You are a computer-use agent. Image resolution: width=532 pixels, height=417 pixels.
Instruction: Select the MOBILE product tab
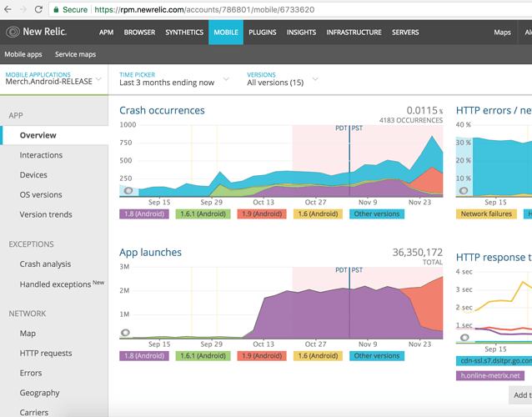pyautogui.click(x=226, y=33)
